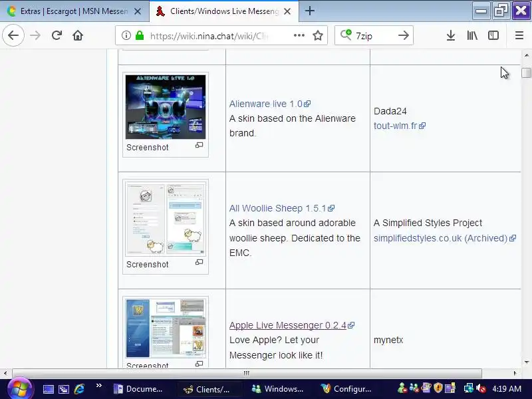
Task: Open page actions three-dot menu
Action: point(299,35)
